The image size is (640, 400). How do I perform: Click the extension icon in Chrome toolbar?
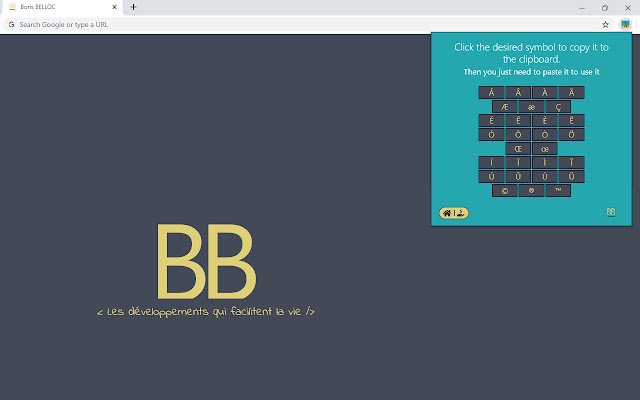625,24
